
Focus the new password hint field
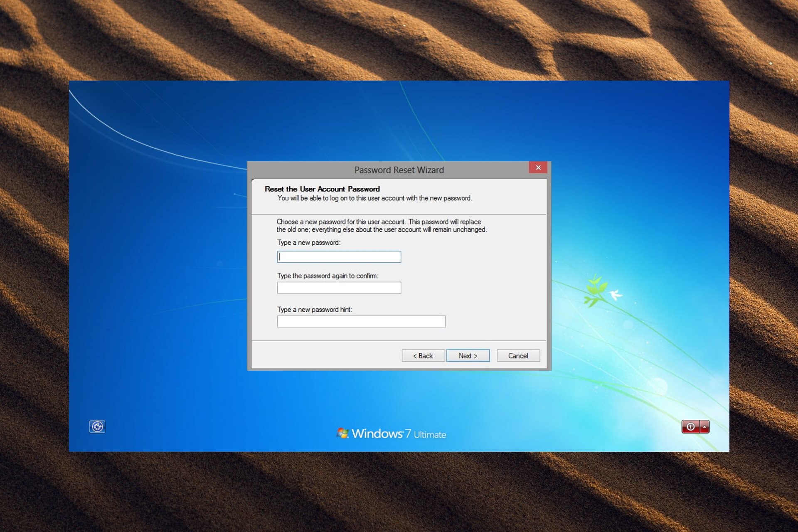coord(361,321)
